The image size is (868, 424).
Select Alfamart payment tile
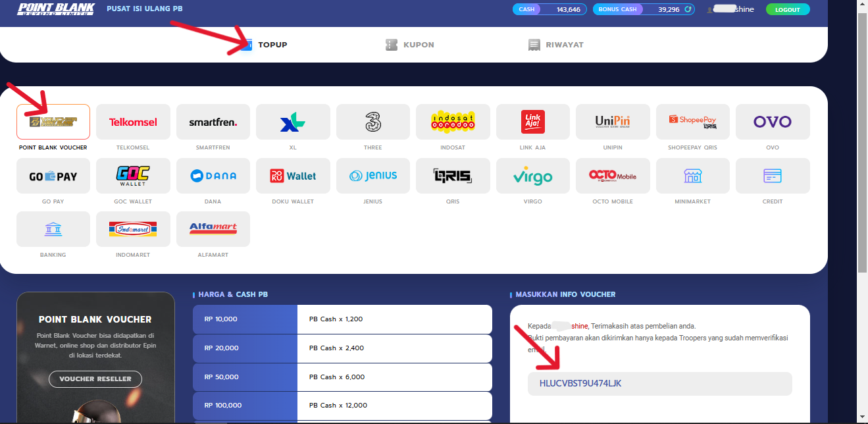tap(213, 229)
